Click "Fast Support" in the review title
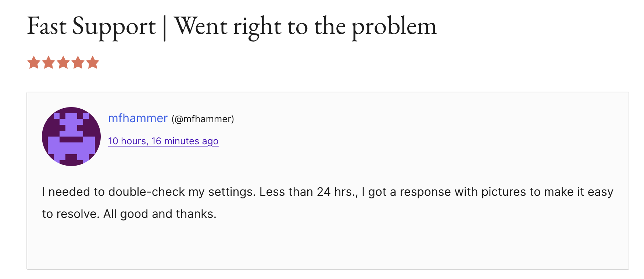 pos(92,27)
